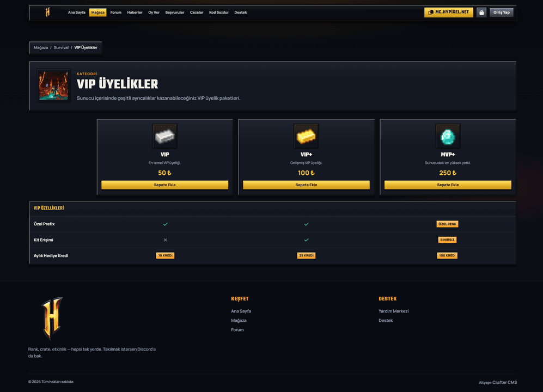Open Ana Sayfa link in footer Keşfet
The width and height of the screenshot is (543, 392).
[x=241, y=311]
